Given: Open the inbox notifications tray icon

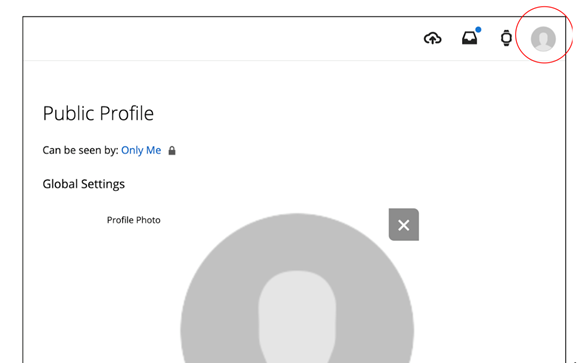Looking at the screenshot, I should coord(470,38).
